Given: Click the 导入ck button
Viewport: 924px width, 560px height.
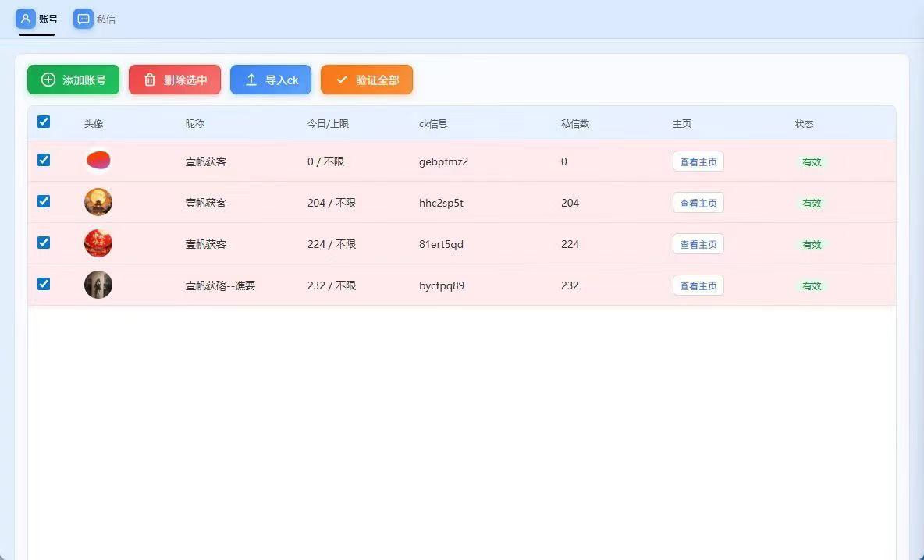Looking at the screenshot, I should point(271,79).
